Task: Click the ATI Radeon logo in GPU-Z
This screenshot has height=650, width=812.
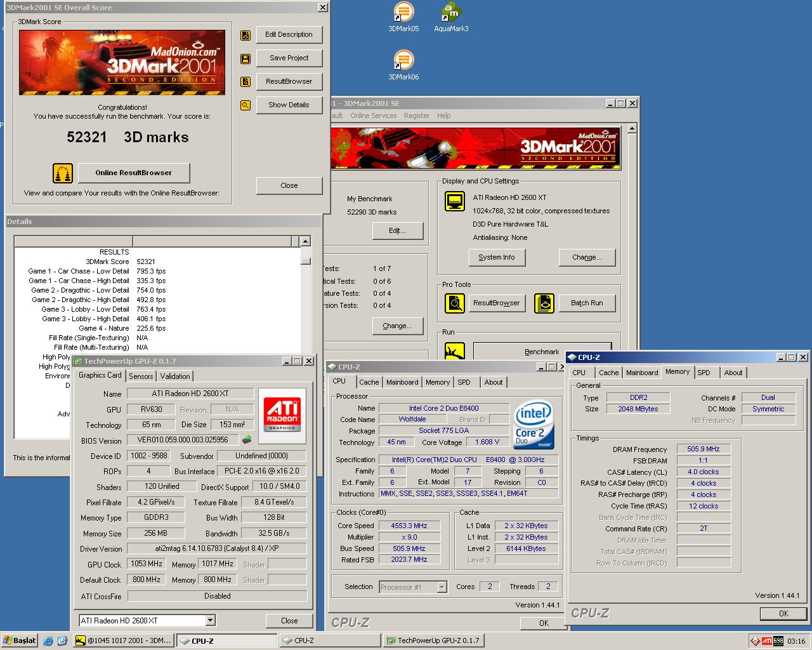Action: tap(282, 415)
